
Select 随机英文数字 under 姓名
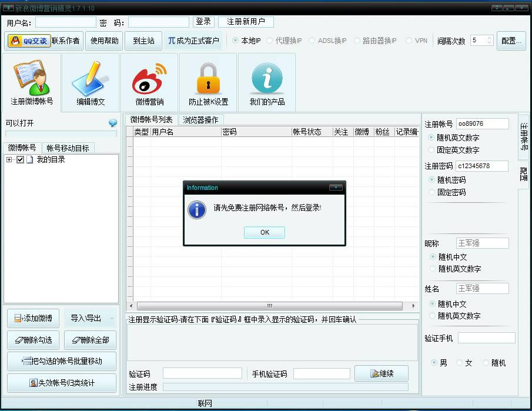(432, 316)
